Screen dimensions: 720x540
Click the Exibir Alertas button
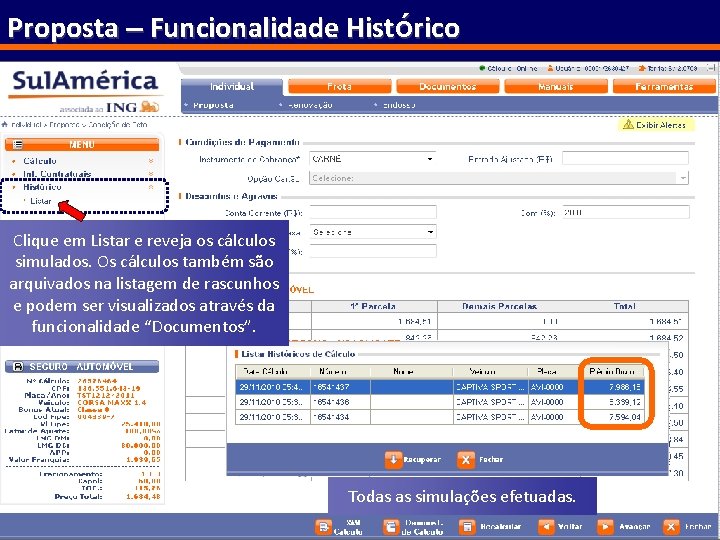click(x=656, y=125)
